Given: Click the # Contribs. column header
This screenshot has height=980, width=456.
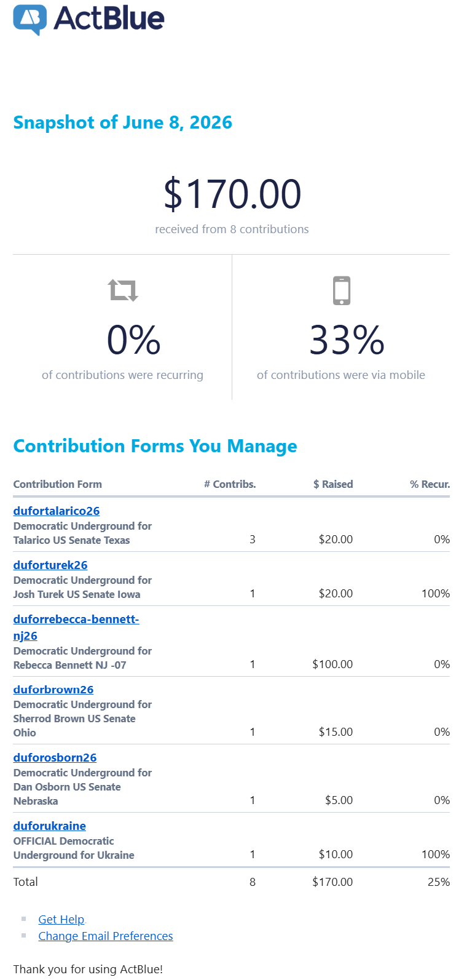Looking at the screenshot, I should [x=230, y=484].
